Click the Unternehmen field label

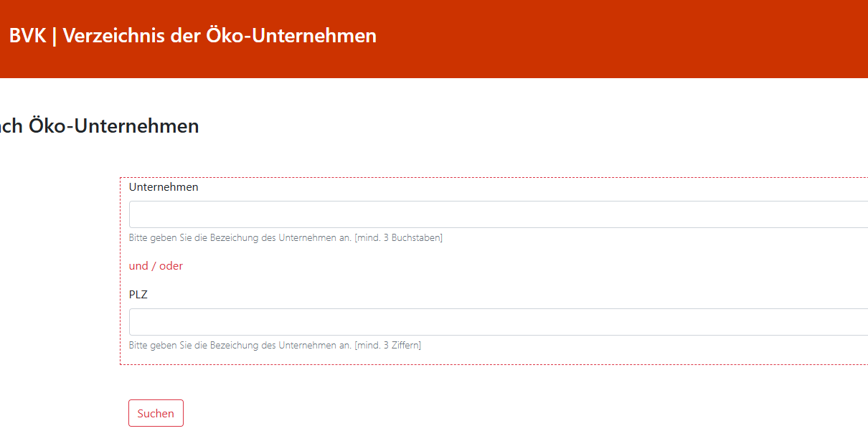[164, 187]
